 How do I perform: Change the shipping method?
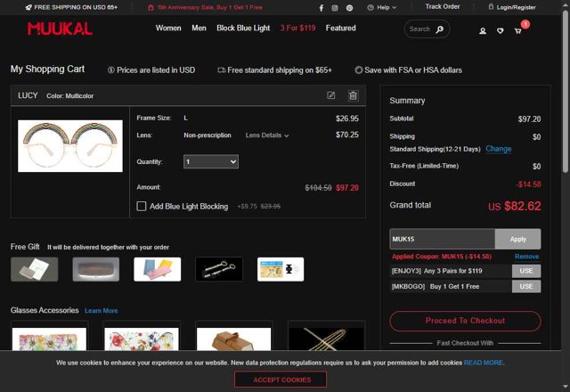499,149
